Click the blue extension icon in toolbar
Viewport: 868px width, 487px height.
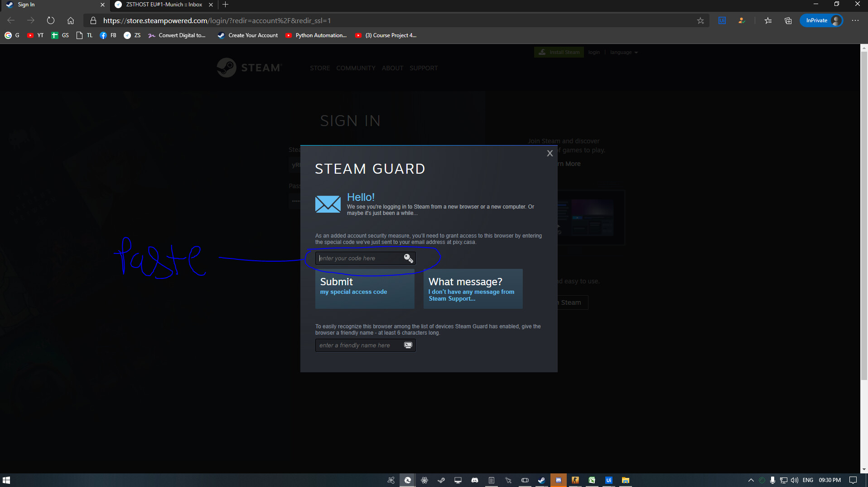722,20
